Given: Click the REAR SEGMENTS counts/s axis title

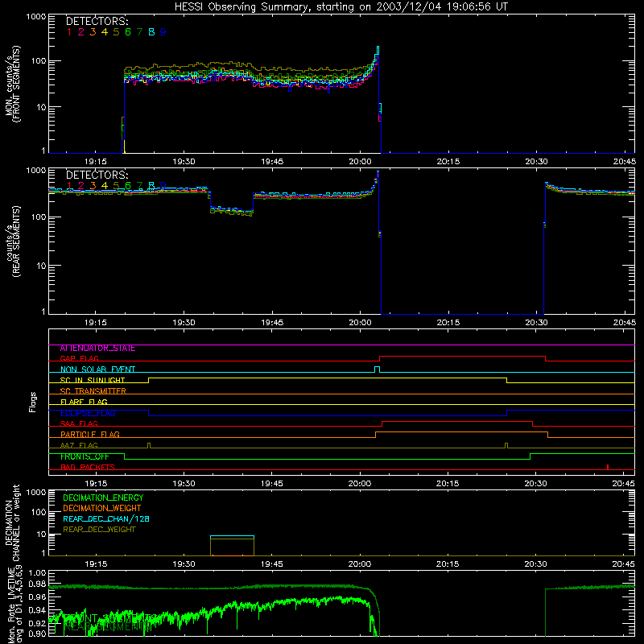Looking at the screenshot, I should tap(13, 242).
